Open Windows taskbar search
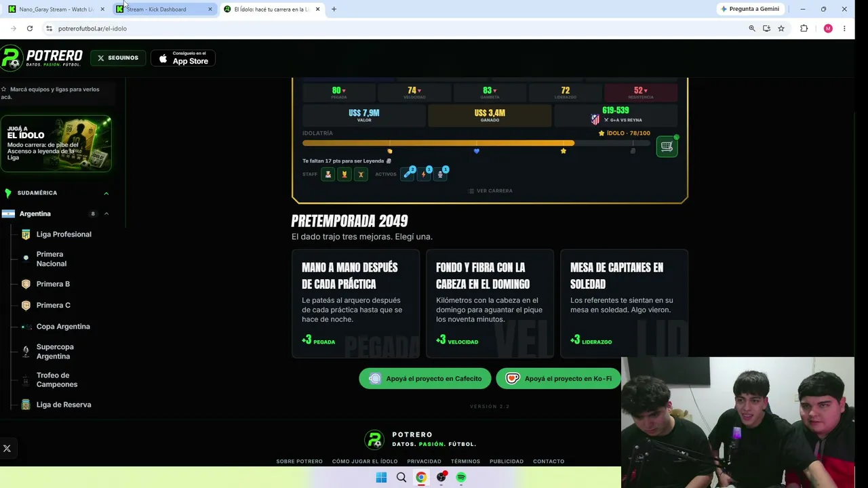The height and width of the screenshot is (488, 868). (x=401, y=478)
